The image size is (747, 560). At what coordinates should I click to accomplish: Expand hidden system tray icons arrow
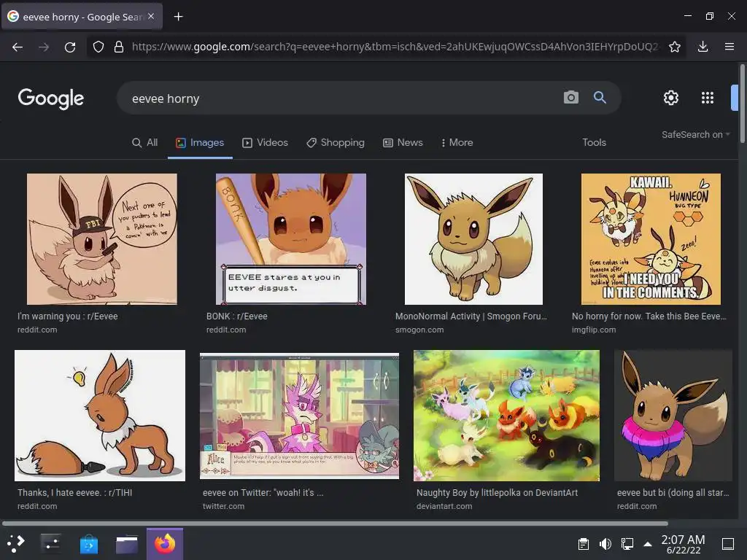click(648, 544)
